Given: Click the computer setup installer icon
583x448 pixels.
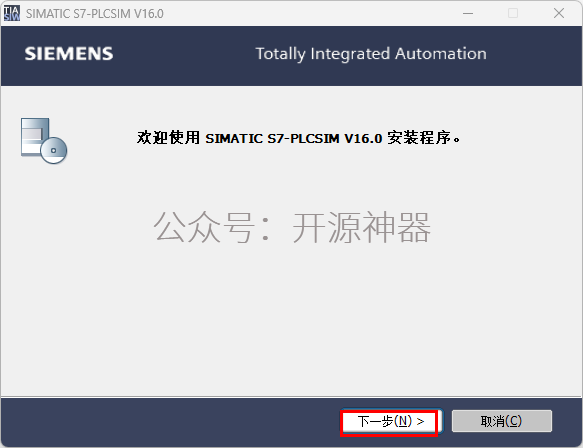Looking at the screenshot, I should pos(44,141).
